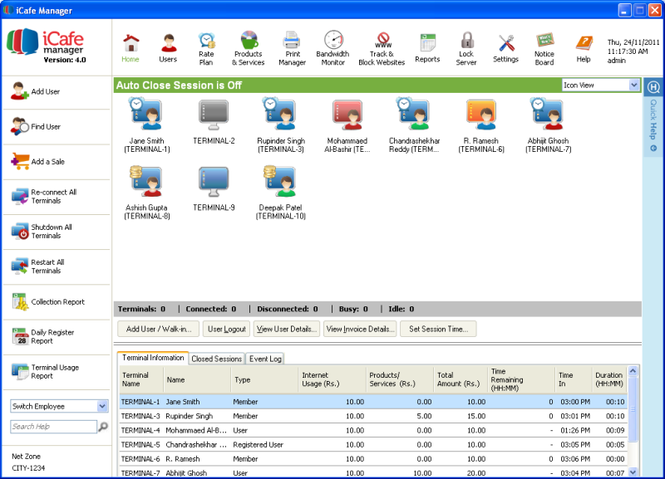Collapse the Quick Help side panel

pyautogui.click(x=652, y=149)
